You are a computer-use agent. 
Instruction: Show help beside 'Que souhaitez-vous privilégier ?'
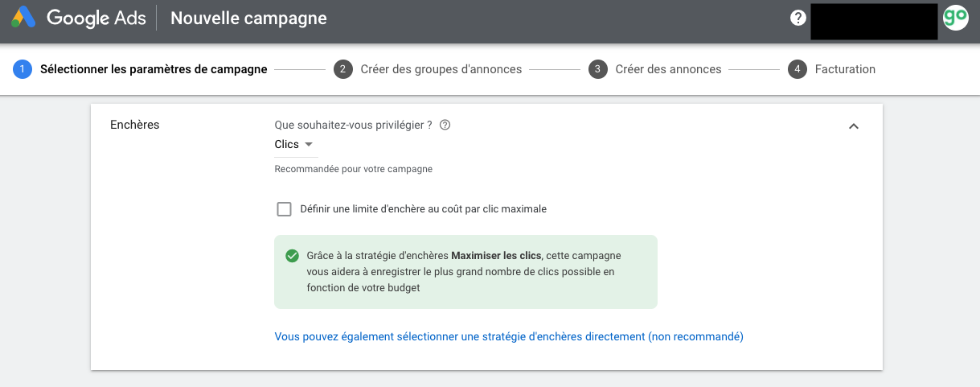(445, 125)
